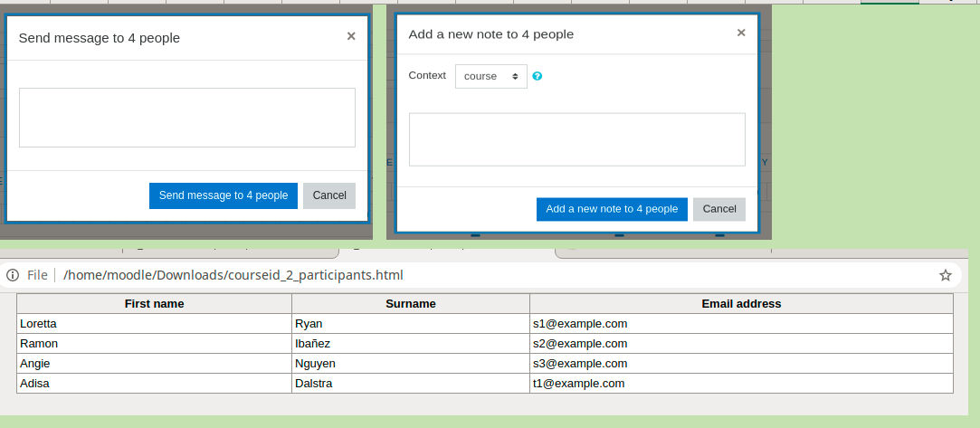Click the Send message to 4 people button
Viewport: 980px width, 428px height.
coord(224,195)
